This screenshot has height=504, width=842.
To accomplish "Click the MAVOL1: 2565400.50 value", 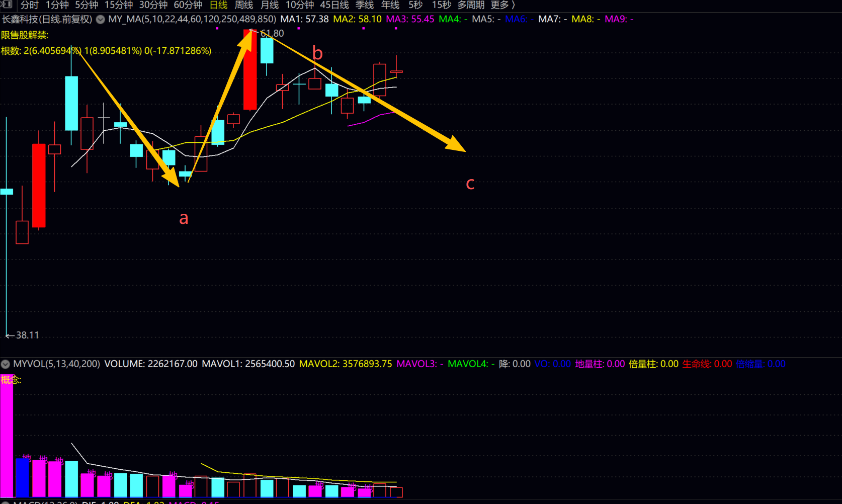I will tap(248, 364).
